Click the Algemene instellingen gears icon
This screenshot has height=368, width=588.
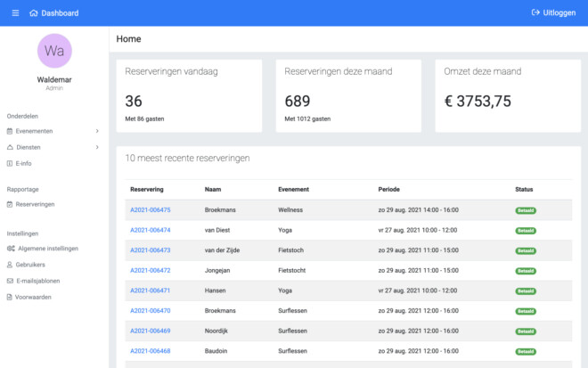click(x=10, y=249)
